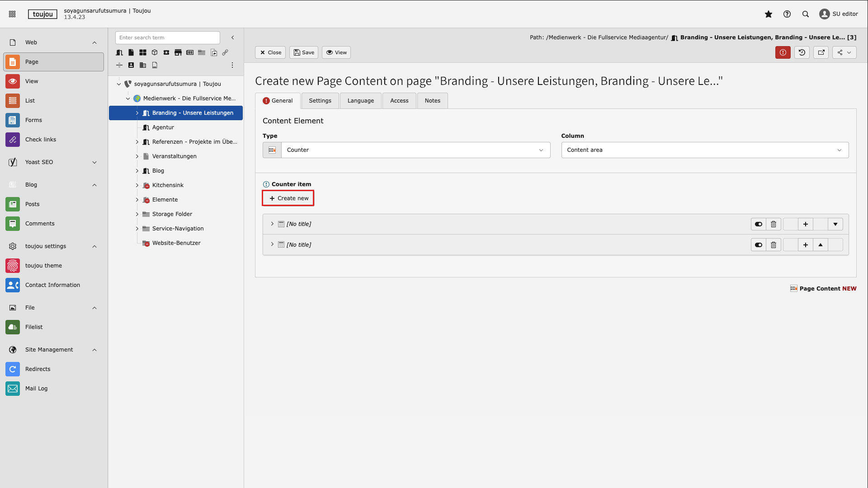Open the top bar search icon
Screen dimensions: 868x488
click(x=806, y=14)
